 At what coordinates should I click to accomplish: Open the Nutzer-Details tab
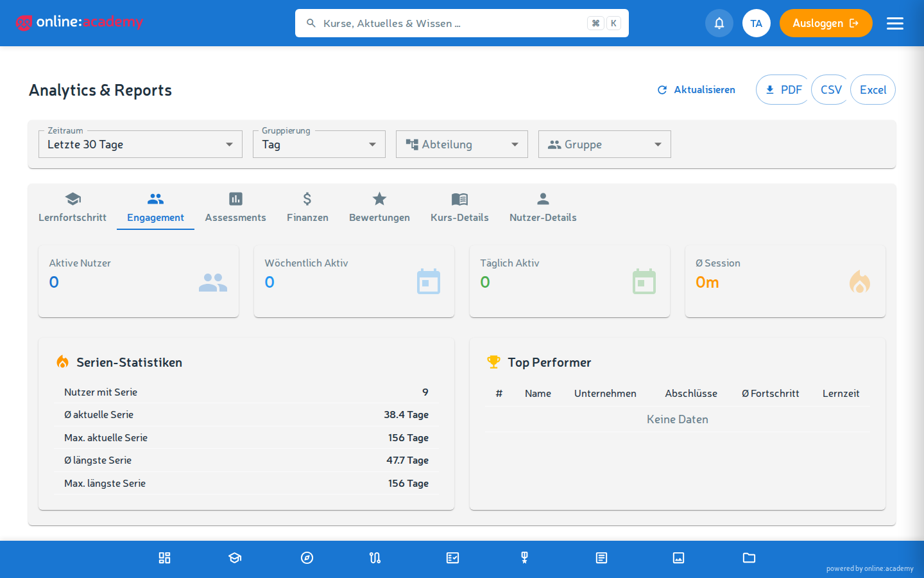543,207
